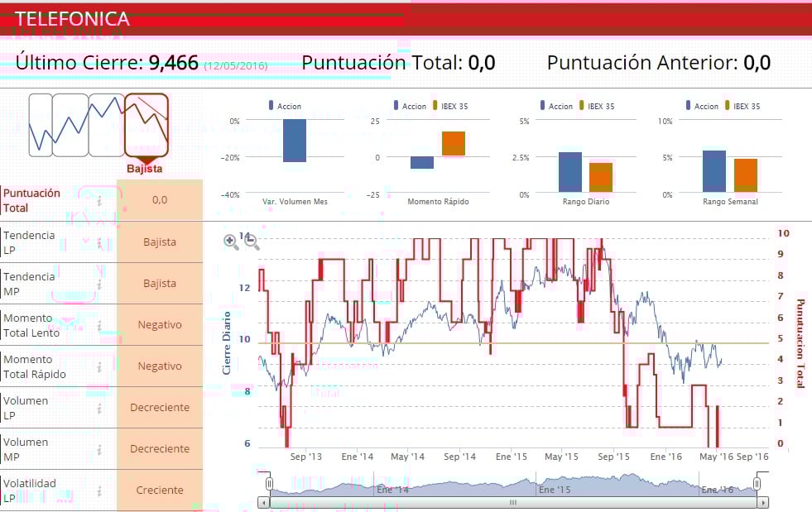Toggle IBEX 35 legend in Rango Semanal chart

tap(742, 106)
